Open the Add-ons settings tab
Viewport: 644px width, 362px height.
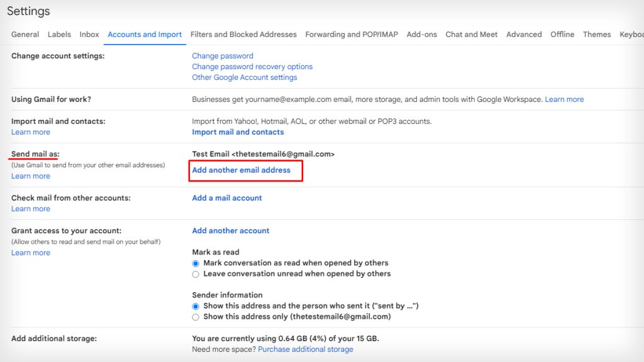click(x=421, y=35)
